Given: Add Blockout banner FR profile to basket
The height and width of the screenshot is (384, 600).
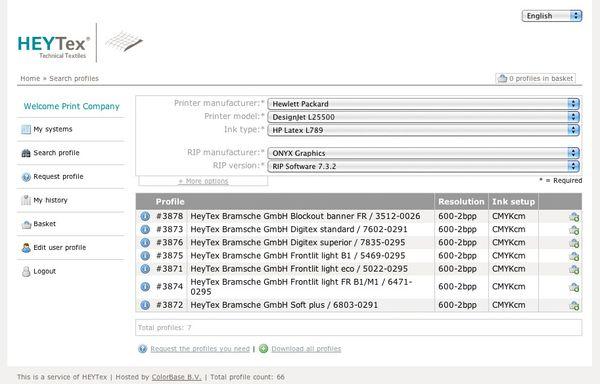Looking at the screenshot, I should point(574,217).
